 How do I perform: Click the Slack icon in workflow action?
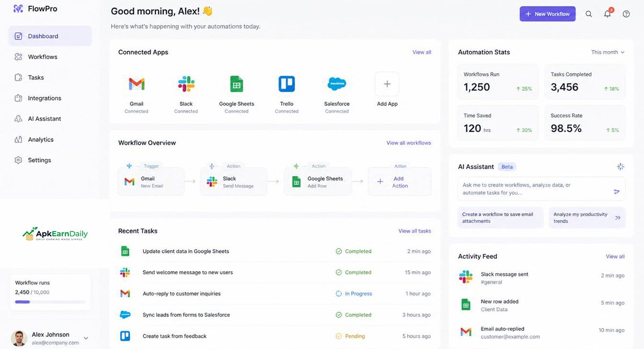212,182
